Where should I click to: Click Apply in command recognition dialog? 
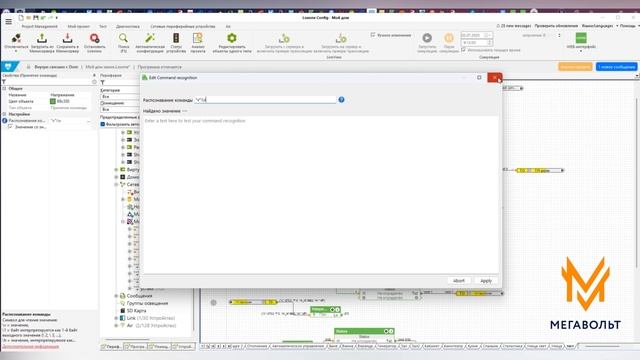click(486, 281)
